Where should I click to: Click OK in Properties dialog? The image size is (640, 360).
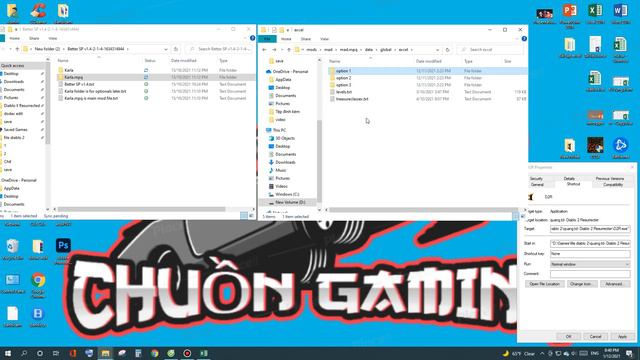[568, 336]
